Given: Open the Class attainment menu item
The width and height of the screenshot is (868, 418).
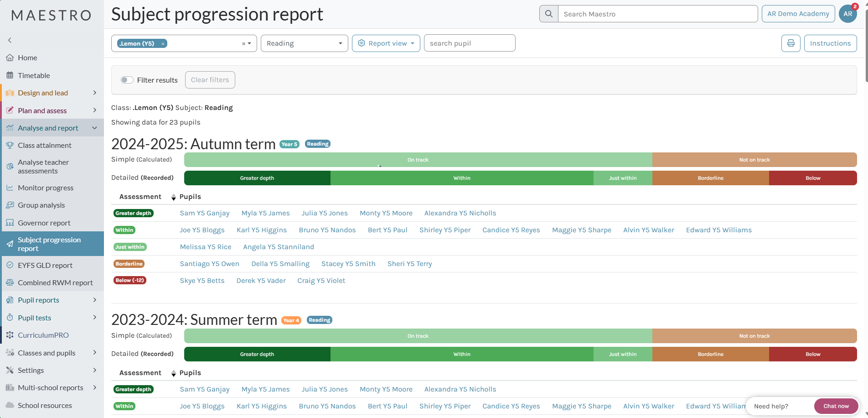Looking at the screenshot, I should (44, 146).
